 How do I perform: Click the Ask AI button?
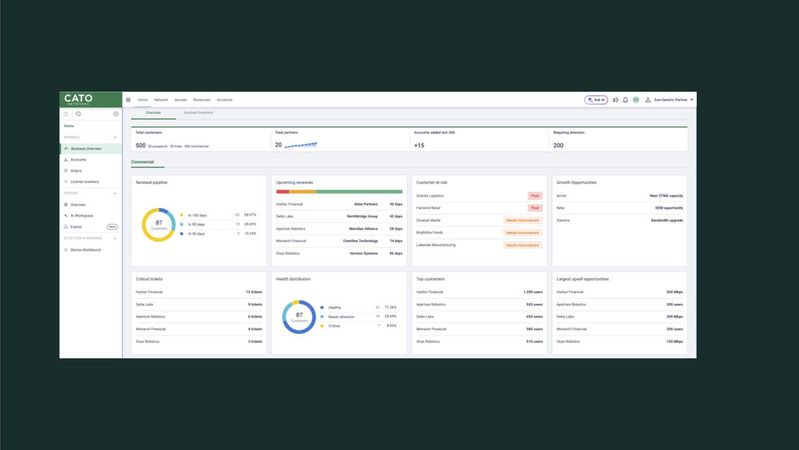pyautogui.click(x=596, y=100)
